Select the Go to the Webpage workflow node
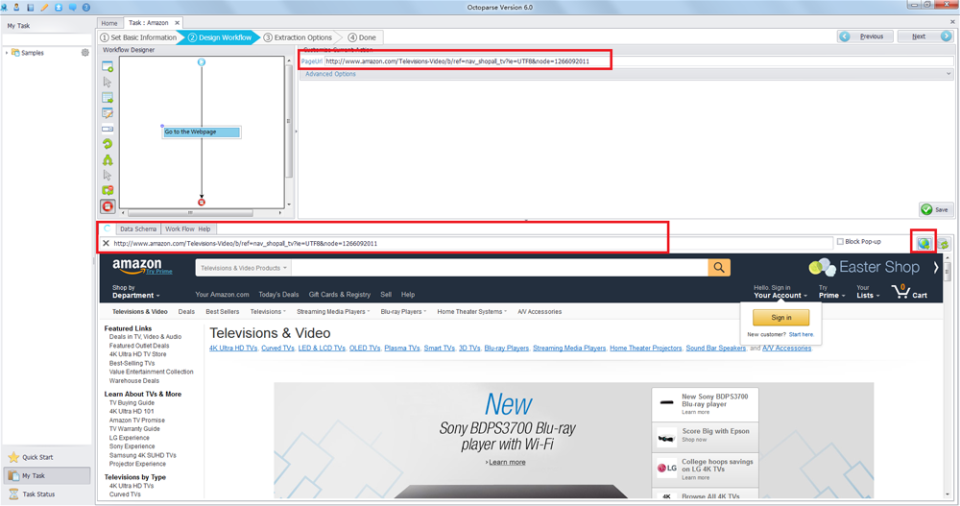The image size is (960, 506). pos(201,132)
